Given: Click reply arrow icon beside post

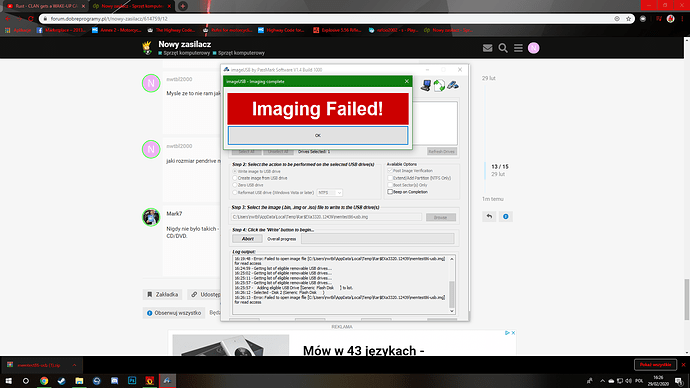Looking at the screenshot, I should (x=489, y=216).
